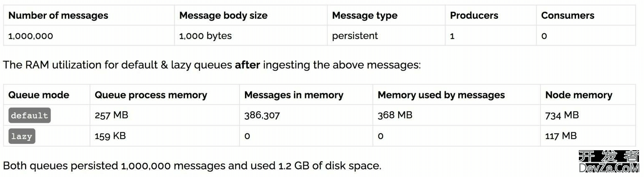The image size is (644, 177).
Task: Click the 'Node memory' column header
Action: [579, 95]
